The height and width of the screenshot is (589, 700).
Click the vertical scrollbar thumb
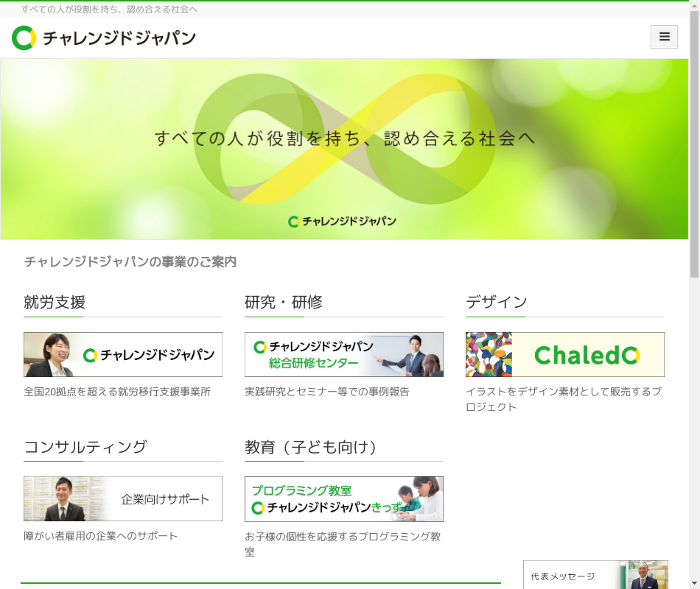point(694,144)
